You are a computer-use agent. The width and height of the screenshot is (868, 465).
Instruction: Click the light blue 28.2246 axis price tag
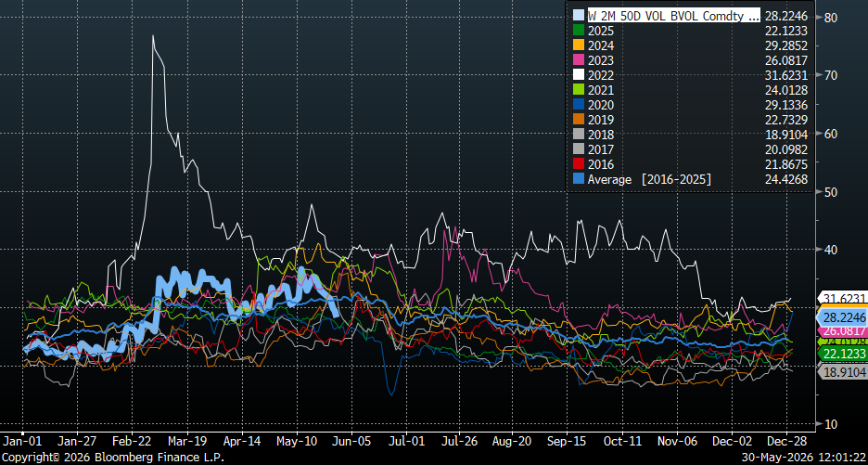point(843,317)
